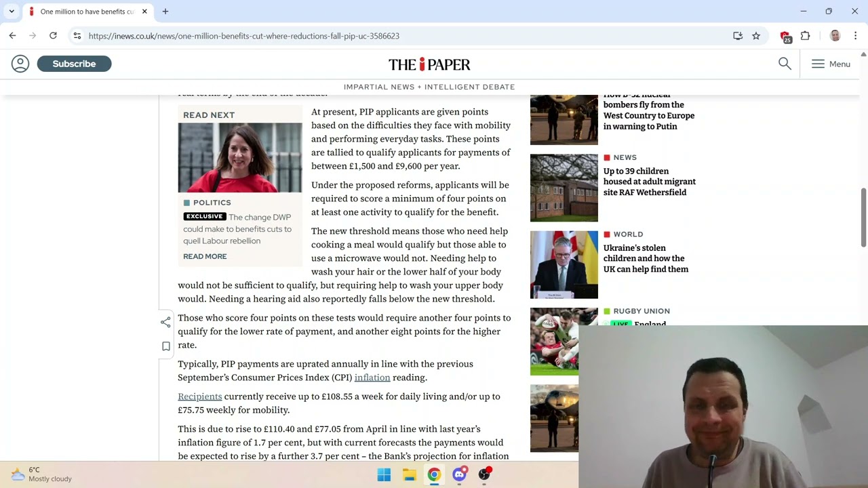Reload the current page
Viewport: 868px width, 488px height.
coord(53,36)
